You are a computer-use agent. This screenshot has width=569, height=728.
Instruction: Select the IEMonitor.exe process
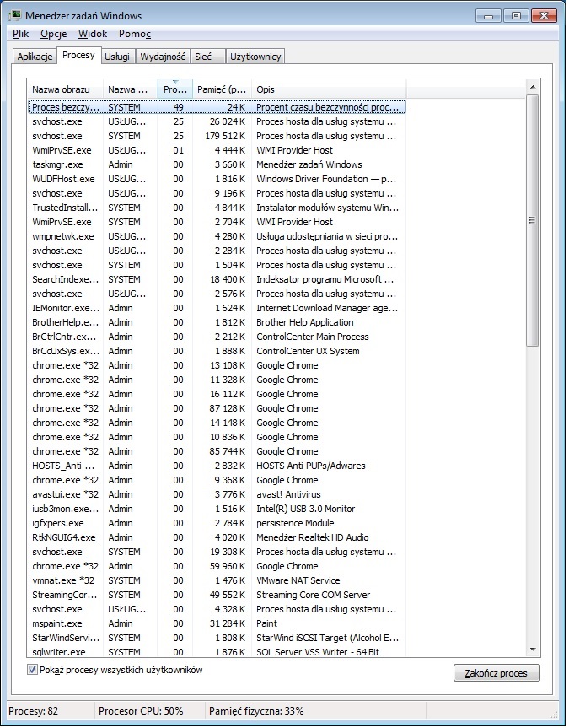(x=217, y=308)
